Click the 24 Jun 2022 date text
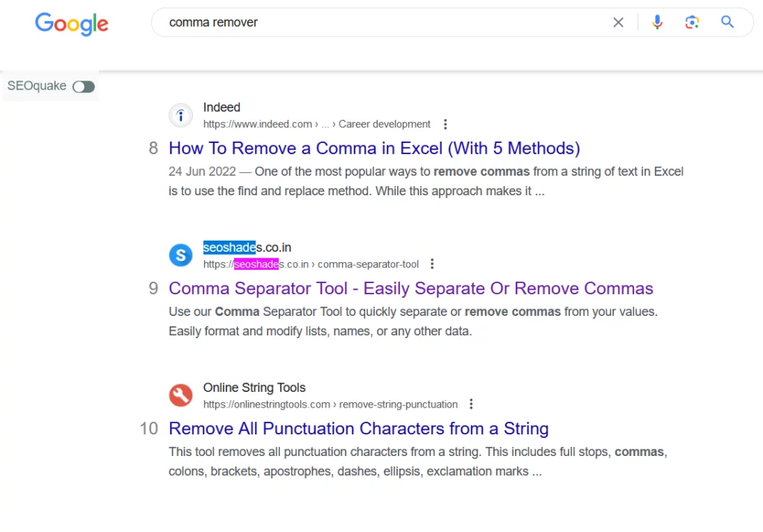 click(203, 171)
